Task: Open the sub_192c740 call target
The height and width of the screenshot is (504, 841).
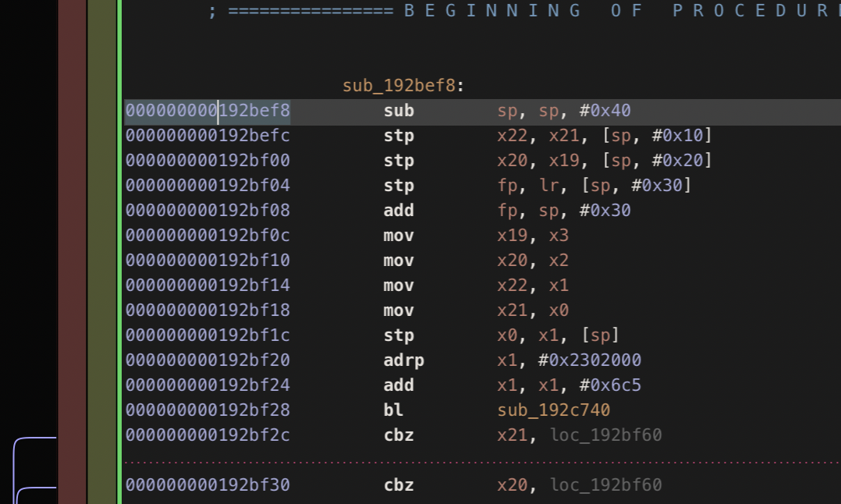Action: pyautogui.click(x=554, y=410)
